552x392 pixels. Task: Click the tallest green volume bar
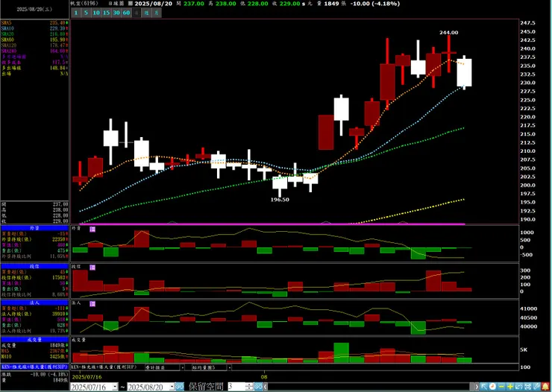[341, 353]
